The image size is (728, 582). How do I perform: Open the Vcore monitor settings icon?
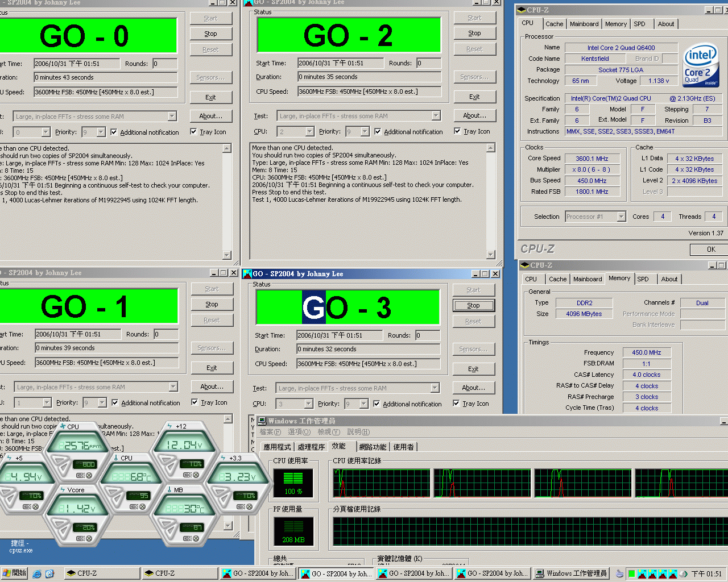(79, 539)
